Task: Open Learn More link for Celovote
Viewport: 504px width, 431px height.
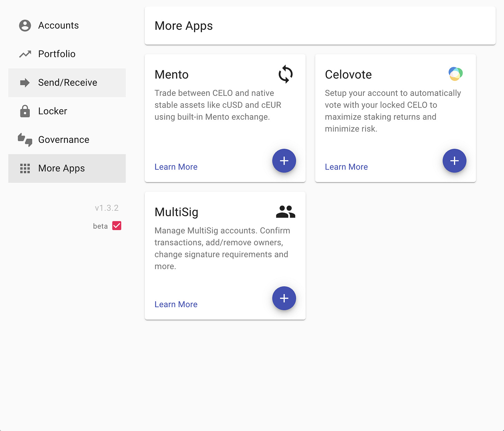Action: tap(346, 167)
